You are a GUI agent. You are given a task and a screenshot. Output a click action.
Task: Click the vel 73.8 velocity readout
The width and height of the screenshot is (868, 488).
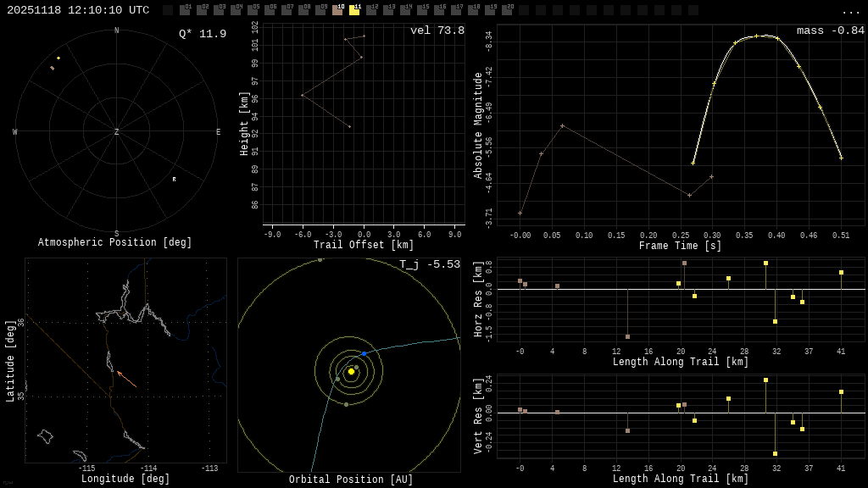coord(437,30)
